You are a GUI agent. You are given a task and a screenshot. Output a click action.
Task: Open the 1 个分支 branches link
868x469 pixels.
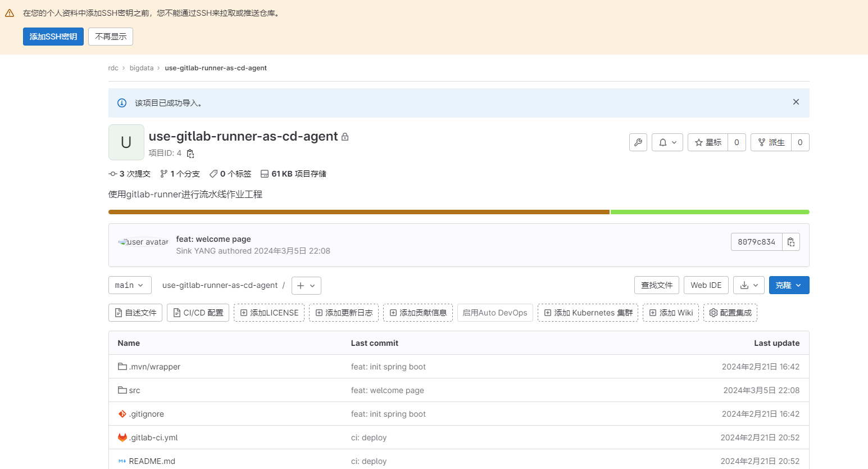[x=180, y=174]
